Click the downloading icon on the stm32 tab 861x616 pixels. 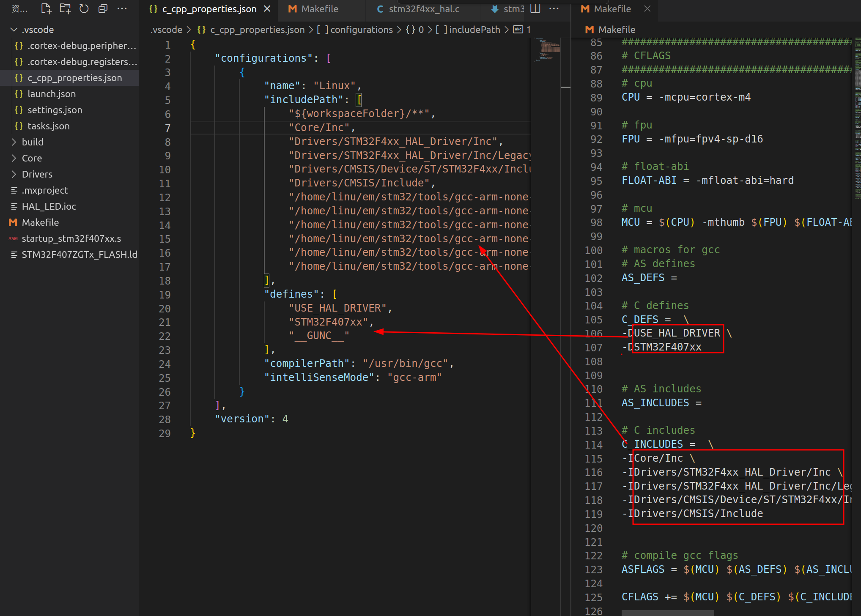pyautogui.click(x=494, y=8)
